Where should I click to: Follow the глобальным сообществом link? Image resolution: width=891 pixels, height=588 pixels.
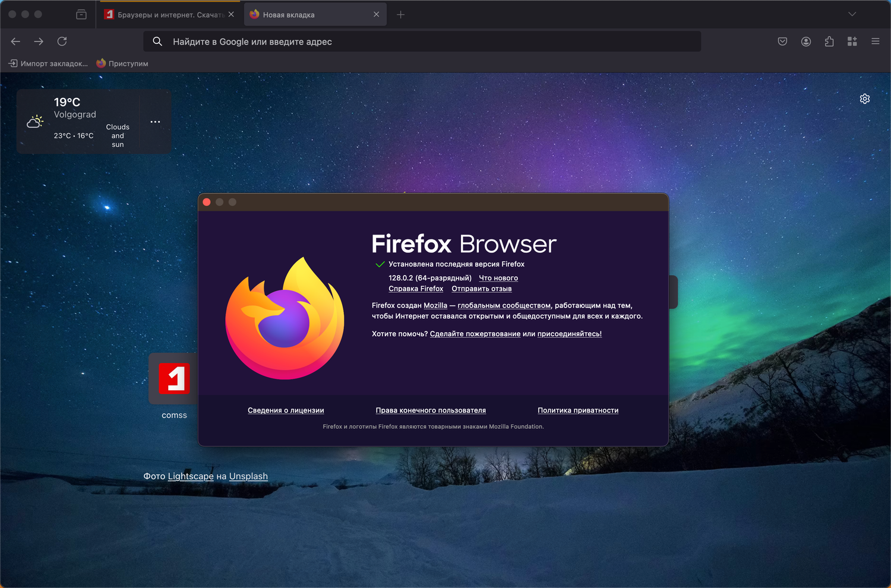(x=504, y=305)
